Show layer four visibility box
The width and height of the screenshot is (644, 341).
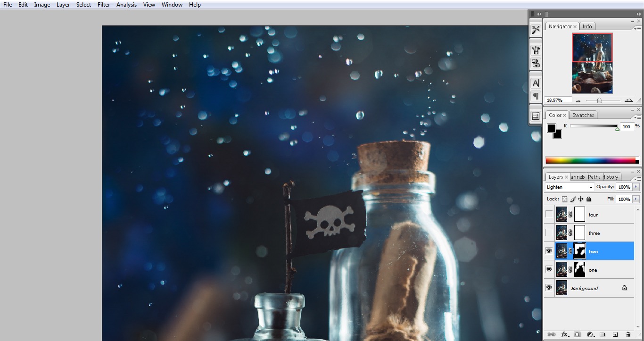pyautogui.click(x=549, y=215)
